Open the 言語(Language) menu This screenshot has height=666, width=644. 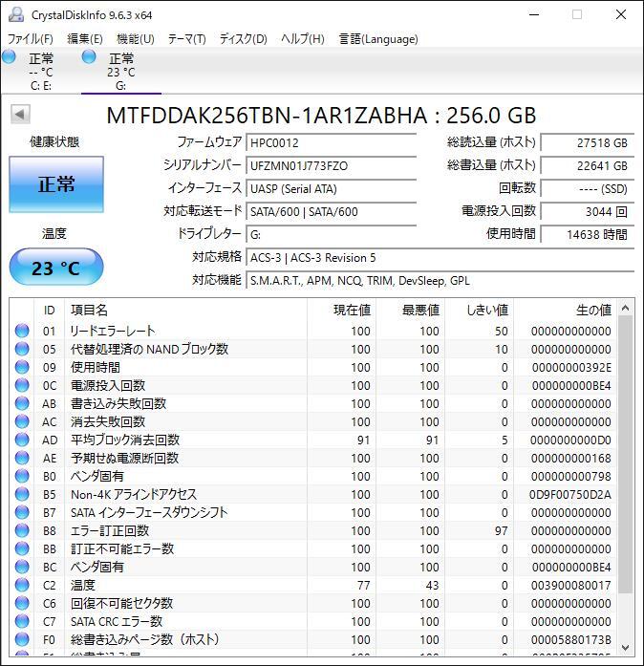tap(378, 39)
